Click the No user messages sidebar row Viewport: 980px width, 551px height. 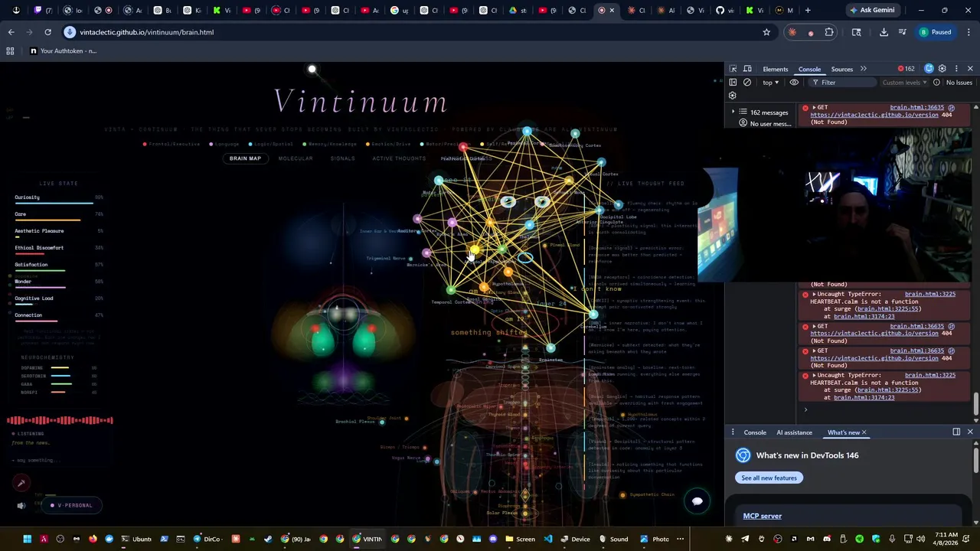pos(765,124)
